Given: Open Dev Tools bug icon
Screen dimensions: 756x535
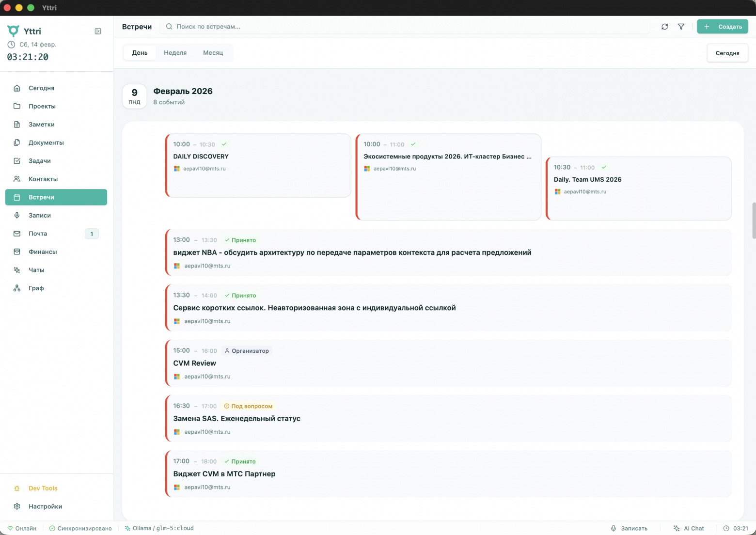Looking at the screenshot, I should (43, 488).
